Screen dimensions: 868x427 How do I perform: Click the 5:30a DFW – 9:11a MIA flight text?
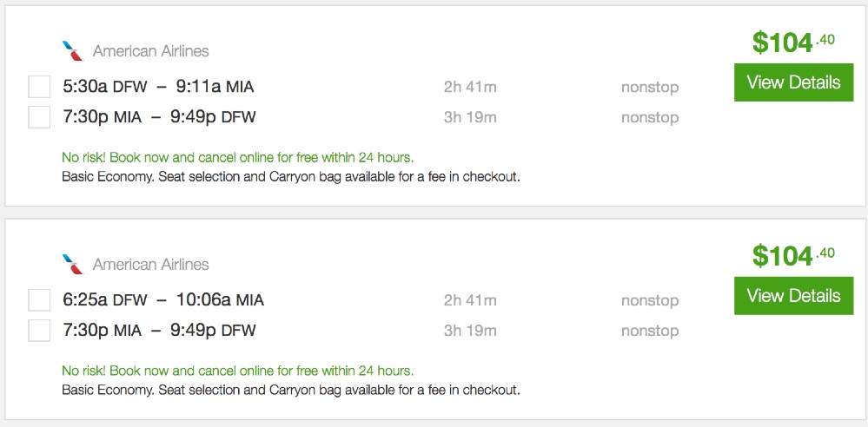click(158, 87)
